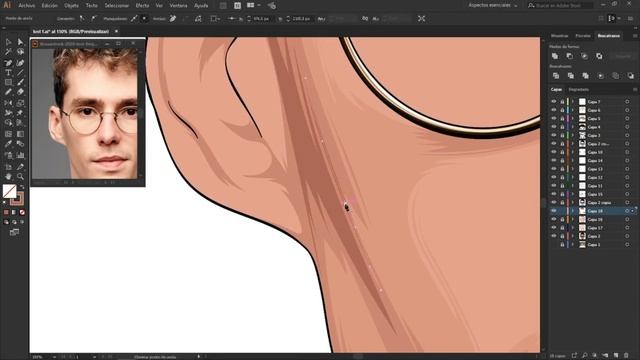640x360 pixels.
Task: Select the Zoom magnifier tool
Action: [x=20, y=177]
